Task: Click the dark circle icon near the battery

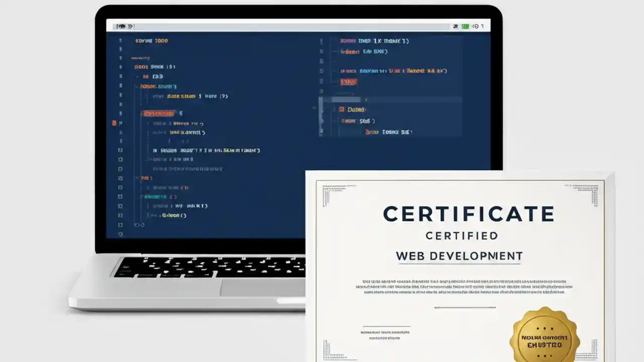Action: click(456, 26)
